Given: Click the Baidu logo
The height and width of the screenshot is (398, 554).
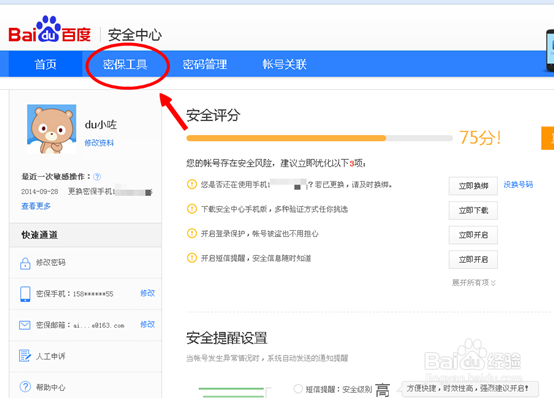Looking at the screenshot, I should pos(49,30).
